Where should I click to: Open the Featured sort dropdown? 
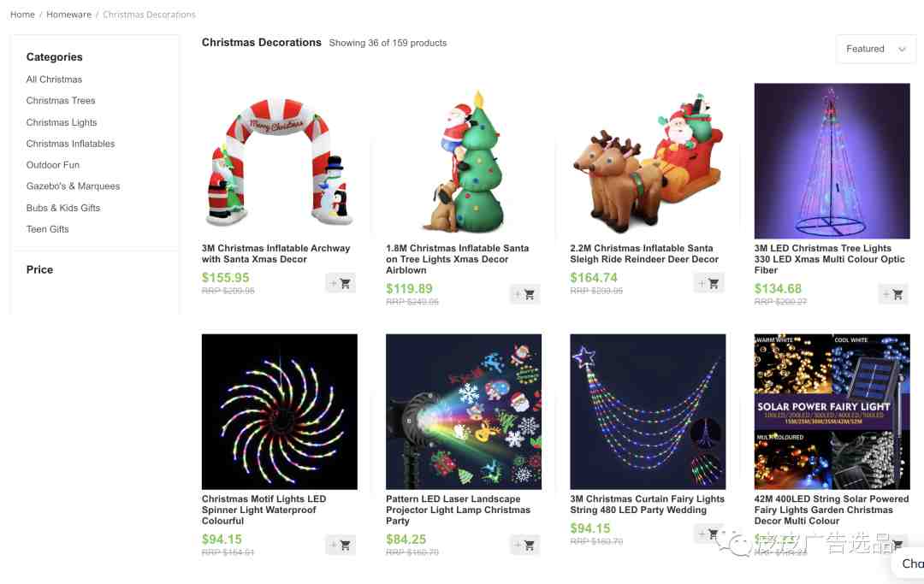[x=876, y=49]
